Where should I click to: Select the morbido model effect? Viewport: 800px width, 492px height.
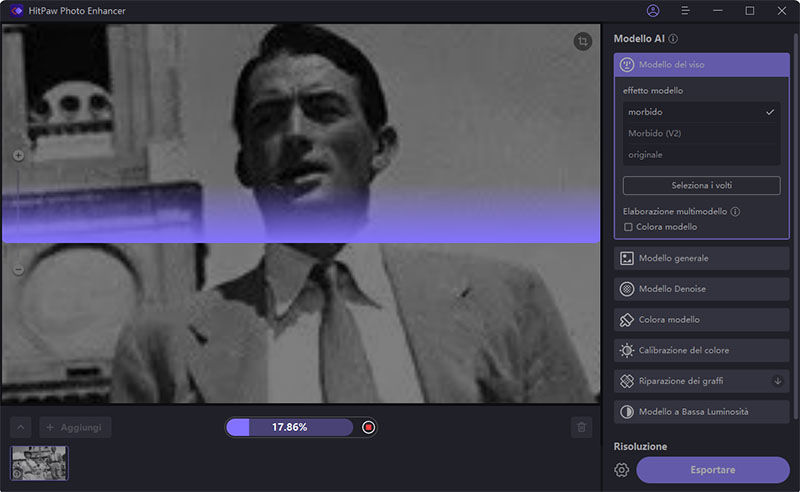(702, 112)
